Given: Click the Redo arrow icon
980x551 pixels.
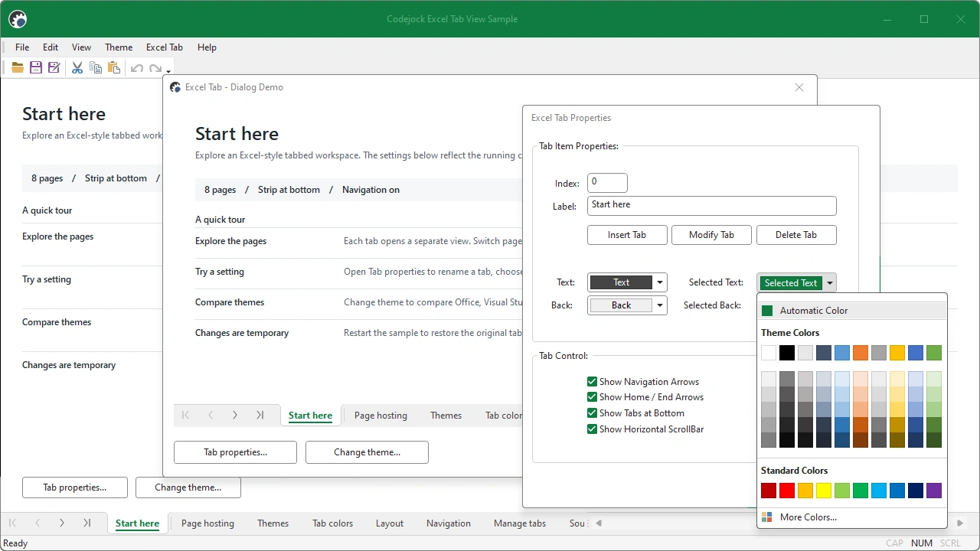Looking at the screenshot, I should click(155, 67).
